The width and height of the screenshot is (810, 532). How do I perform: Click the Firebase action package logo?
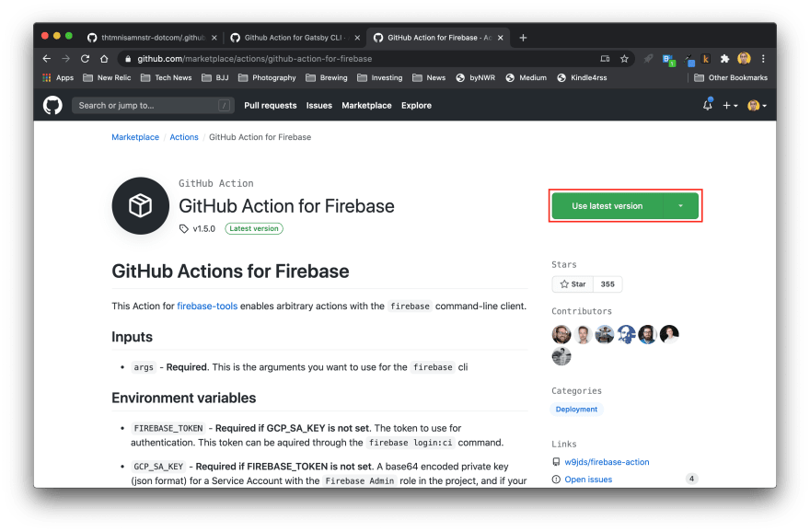coord(140,205)
